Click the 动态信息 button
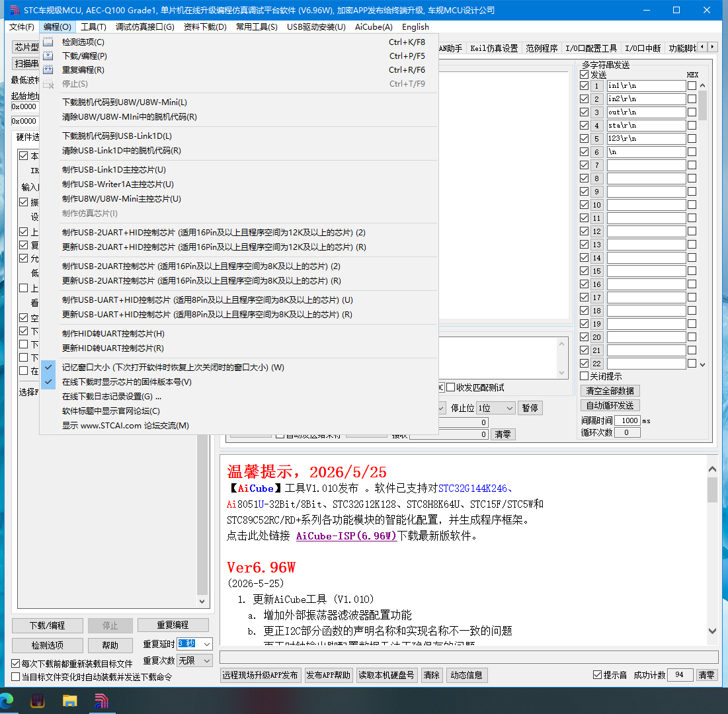Screen dimensions: 728x714 466,675
